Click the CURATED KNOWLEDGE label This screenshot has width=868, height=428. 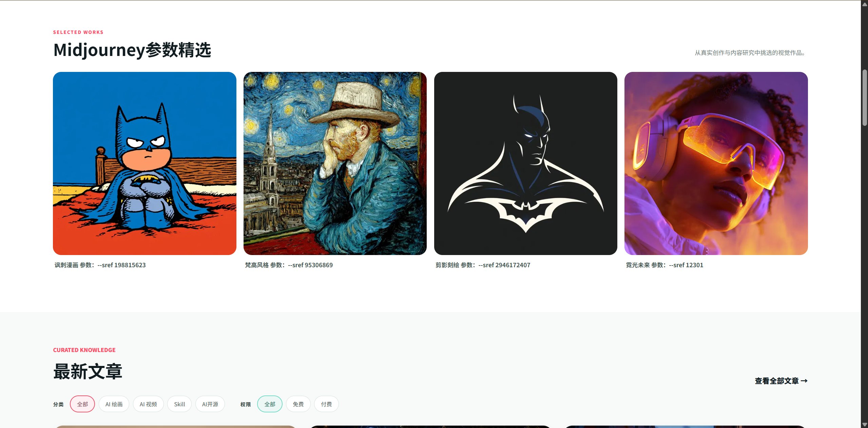pyautogui.click(x=84, y=350)
